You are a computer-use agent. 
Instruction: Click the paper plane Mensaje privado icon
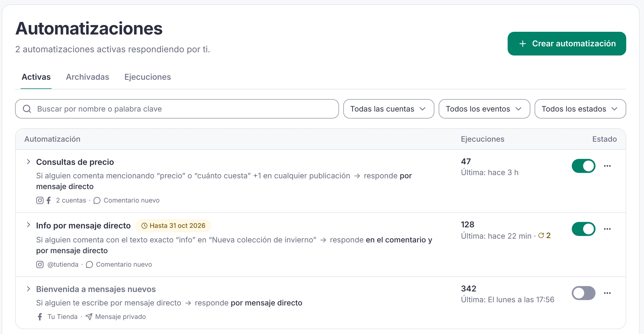[x=89, y=317]
